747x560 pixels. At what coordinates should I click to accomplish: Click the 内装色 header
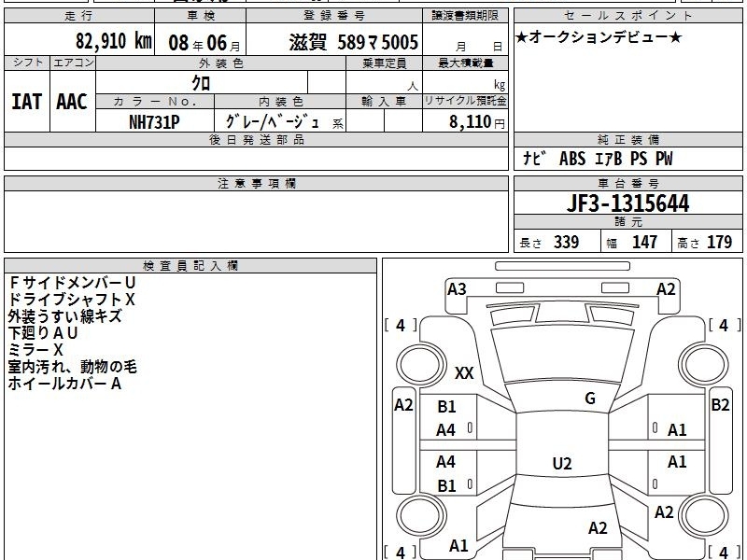[x=280, y=102]
